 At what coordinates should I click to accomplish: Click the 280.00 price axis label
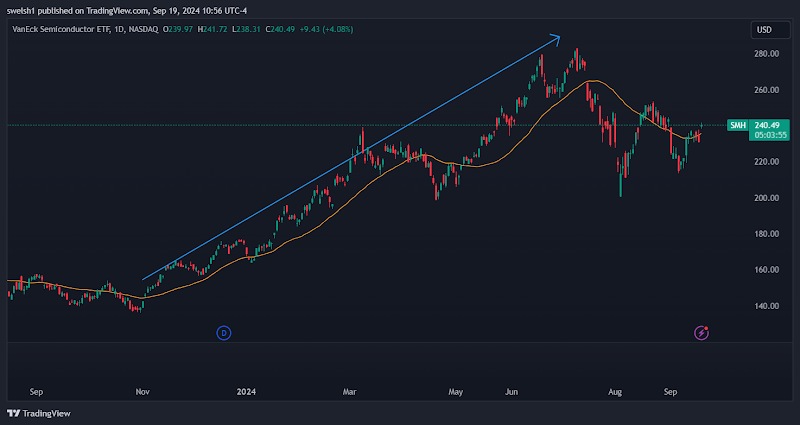click(766, 54)
